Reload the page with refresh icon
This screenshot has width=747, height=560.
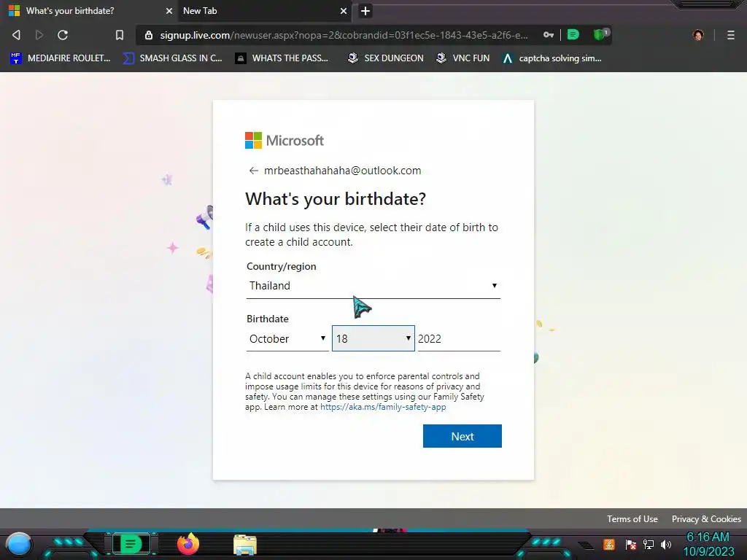63,35
